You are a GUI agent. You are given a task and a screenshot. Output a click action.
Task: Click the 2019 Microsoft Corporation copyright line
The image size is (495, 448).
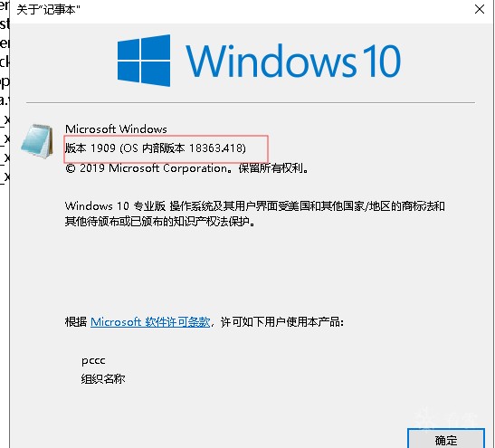tap(186, 168)
